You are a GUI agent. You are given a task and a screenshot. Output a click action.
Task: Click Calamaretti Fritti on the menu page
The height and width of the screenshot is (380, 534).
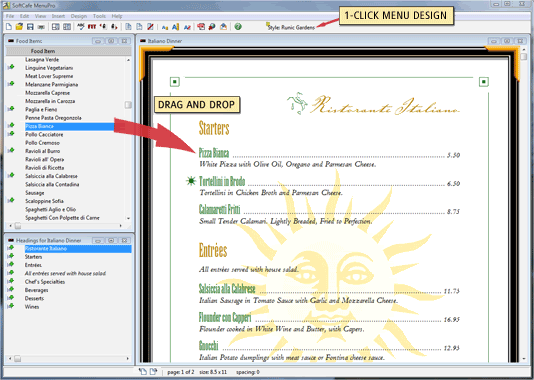pyautogui.click(x=220, y=209)
